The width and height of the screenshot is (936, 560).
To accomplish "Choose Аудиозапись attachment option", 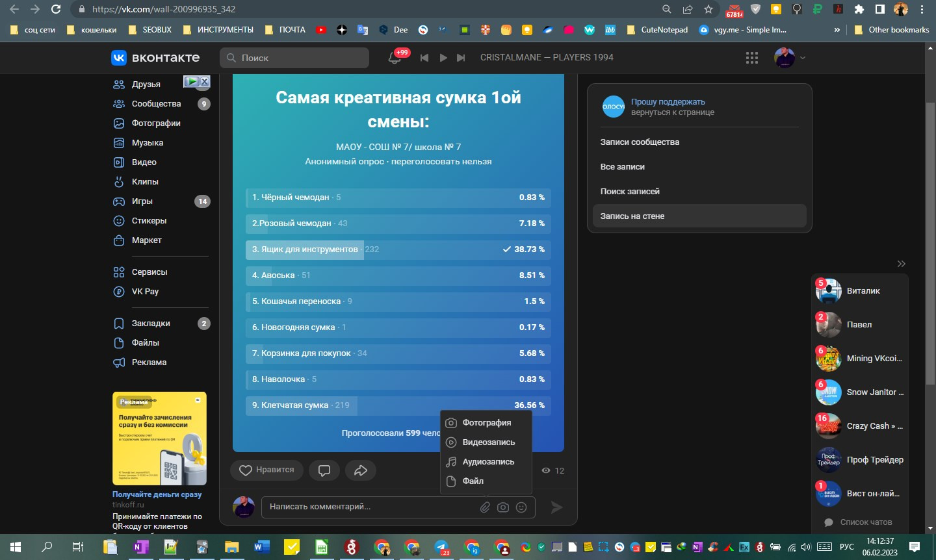I will point(486,462).
